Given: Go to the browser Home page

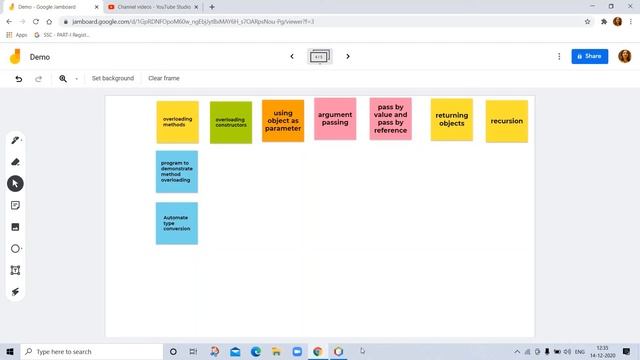Looking at the screenshot, I should coord(49,22).
